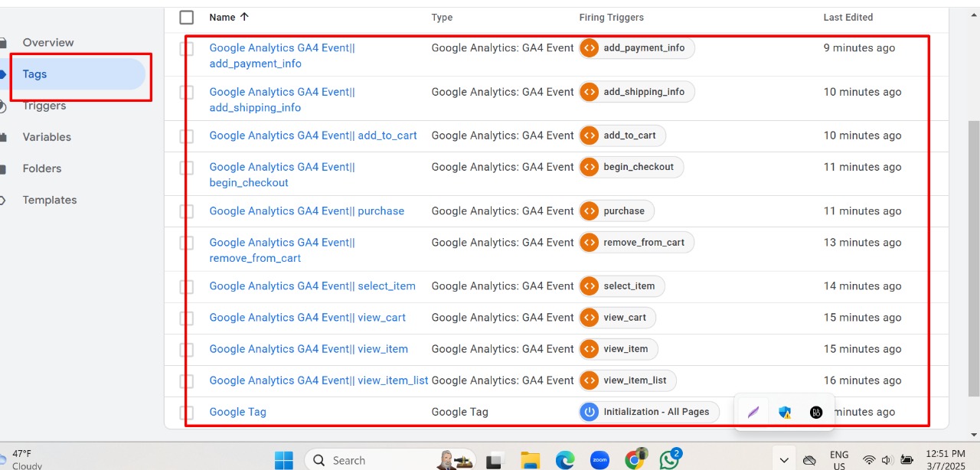980x470 pixels.
Task: Open the GA4 Event select_item tag link
Action: coord(312,286)
